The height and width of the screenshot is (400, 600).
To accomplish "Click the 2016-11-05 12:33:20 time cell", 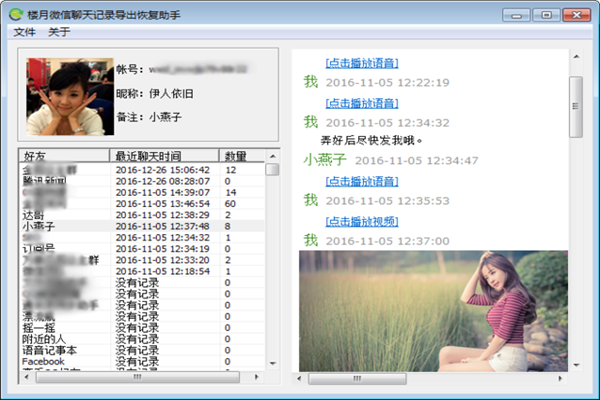I will (163, 260).
